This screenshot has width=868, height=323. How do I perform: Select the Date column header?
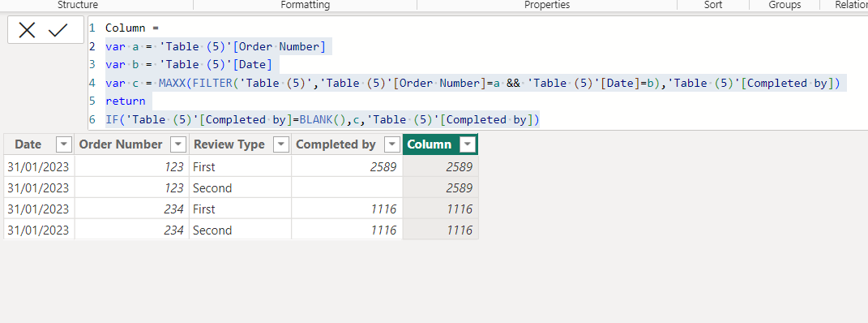click(28, 144)
